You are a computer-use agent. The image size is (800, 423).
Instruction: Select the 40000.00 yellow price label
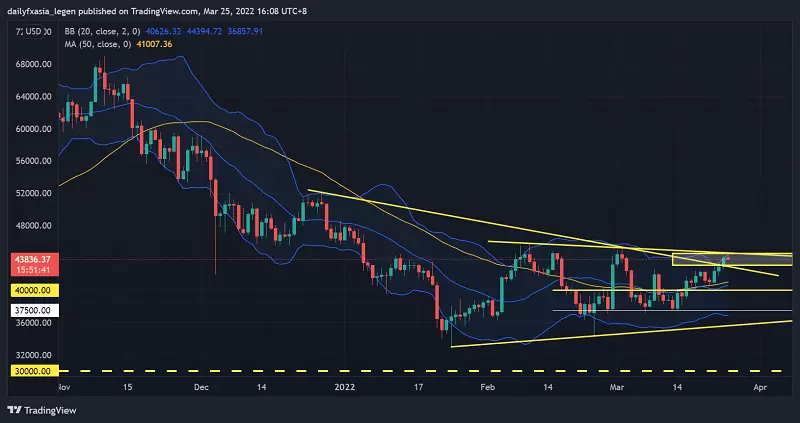point(33,291)
